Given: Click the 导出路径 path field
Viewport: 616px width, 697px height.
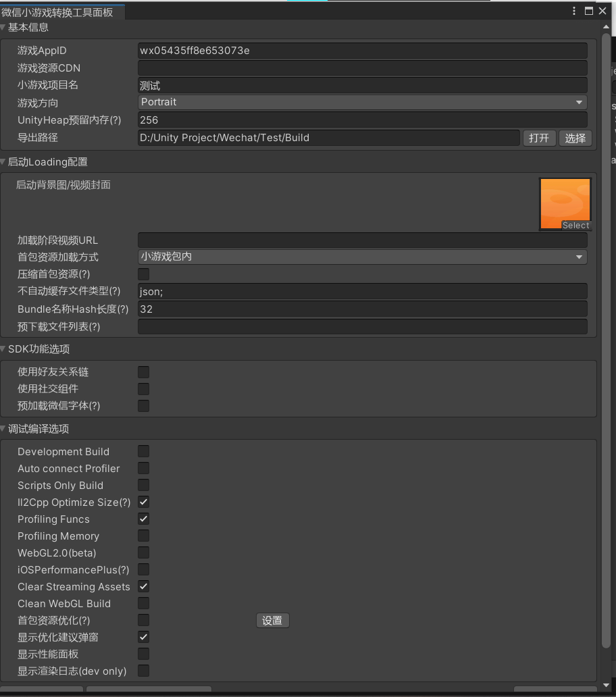Looking at the screenshot, I should coord(328,138).
